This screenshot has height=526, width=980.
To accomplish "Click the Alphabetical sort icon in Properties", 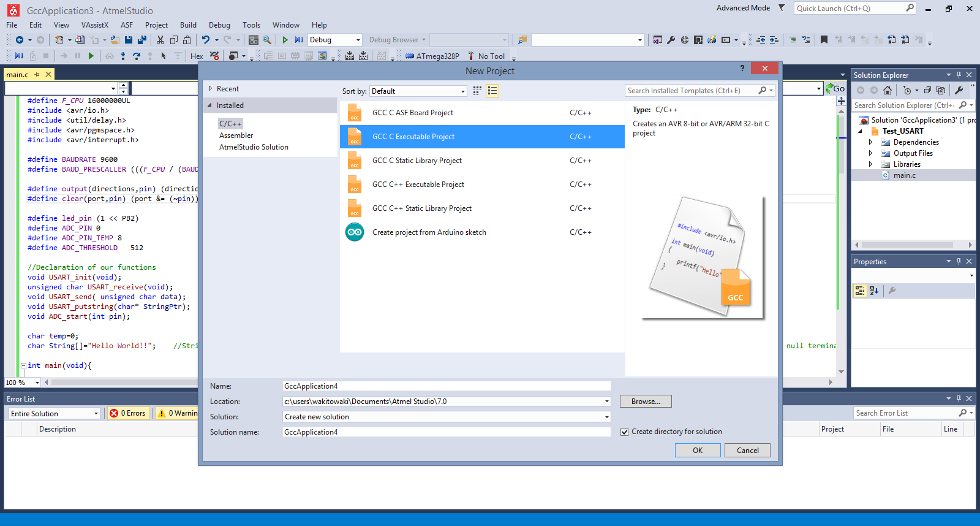I will pyautogui.click(x=874, y=291).
